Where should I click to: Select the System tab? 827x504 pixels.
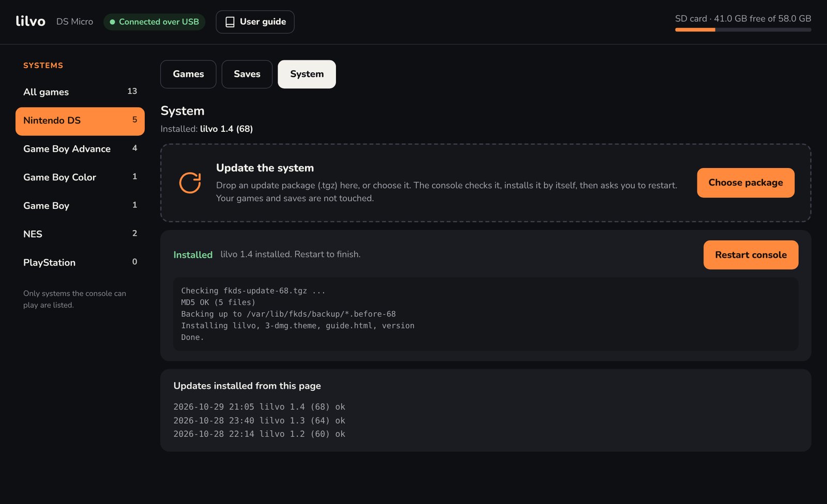(x=307, y=74)
